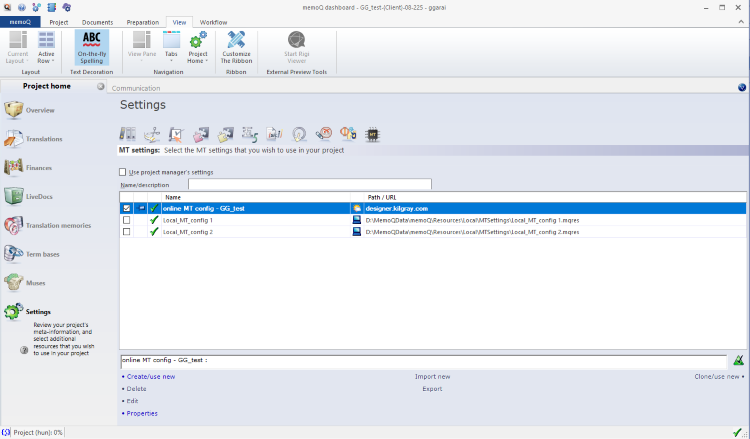Expand the Active Row dropdown
This screenshot has width=750, height=439.
point(46,47)
